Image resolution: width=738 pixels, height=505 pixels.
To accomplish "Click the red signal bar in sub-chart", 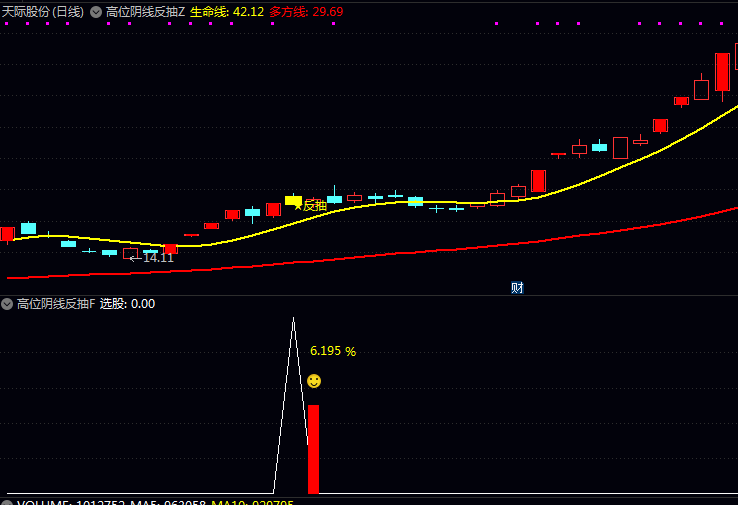I will click(313, 449).
